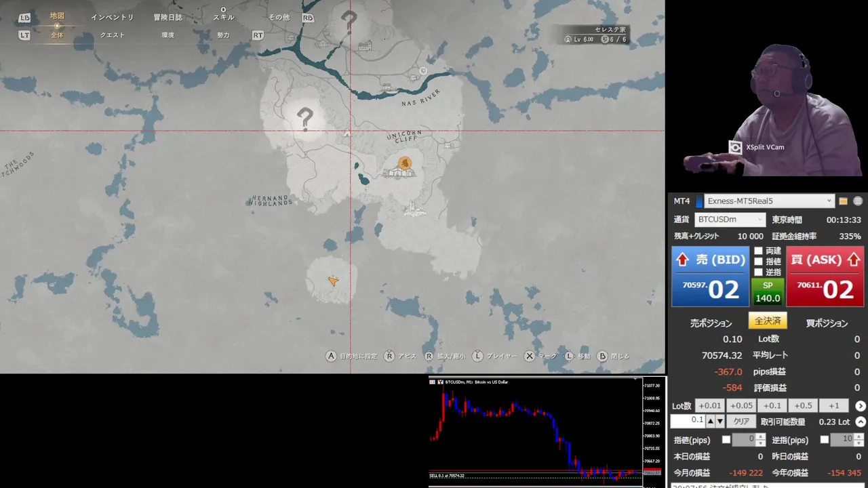Click the 指値(pips) value field
Screen dimensions: 868x488
[x=744, y=440]
